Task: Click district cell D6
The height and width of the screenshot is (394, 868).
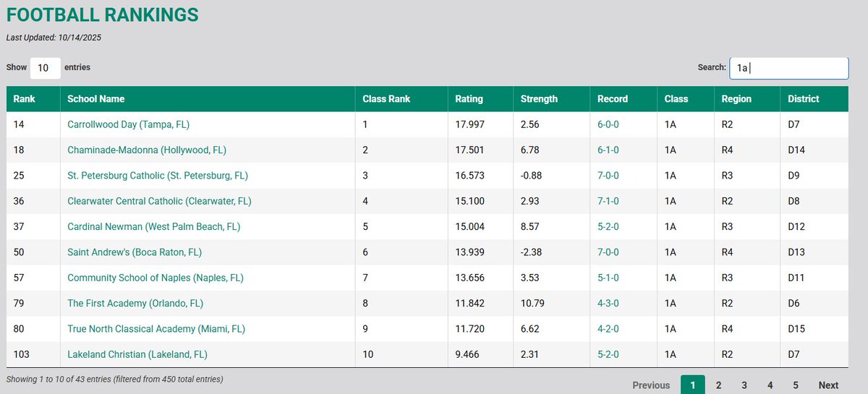Action: 794,303
